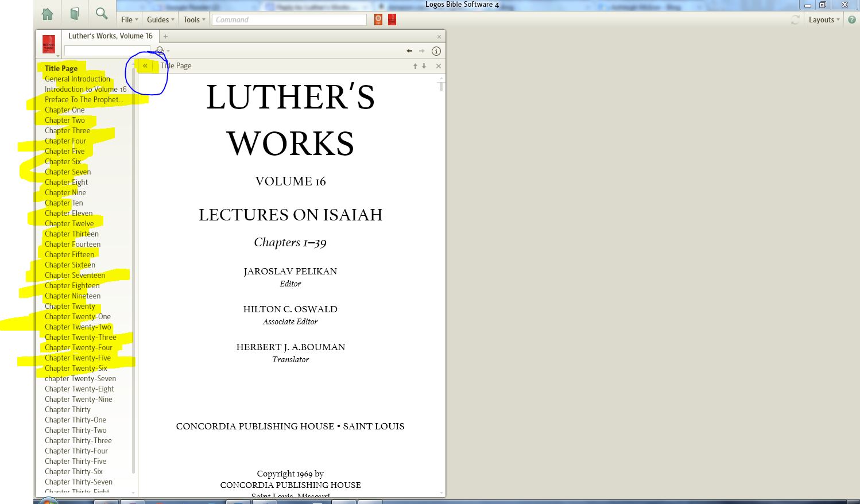860x504 pixels.
Task: Open the Library book icon
Action: [75, 14]
